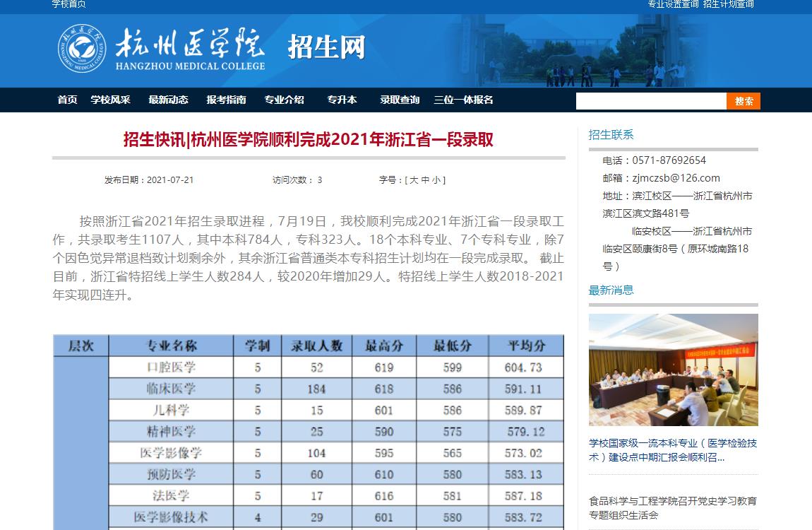
Task: Click average score 579.12 for 精神医学
Action: (526, 432)
